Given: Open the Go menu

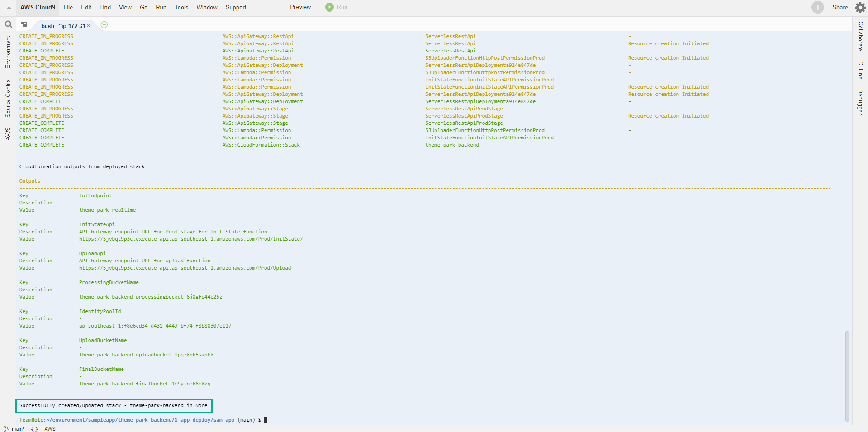Looking at the screenshot, I should coord(144,7).
